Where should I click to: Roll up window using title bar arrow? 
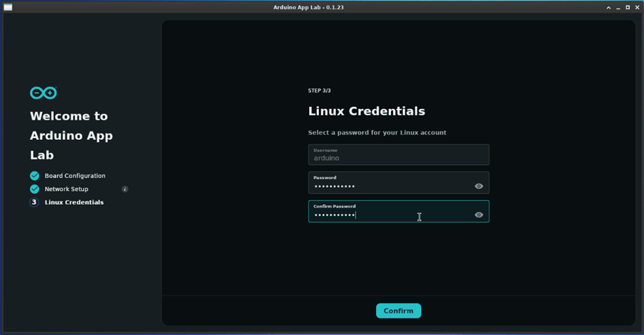pos(608,7)
